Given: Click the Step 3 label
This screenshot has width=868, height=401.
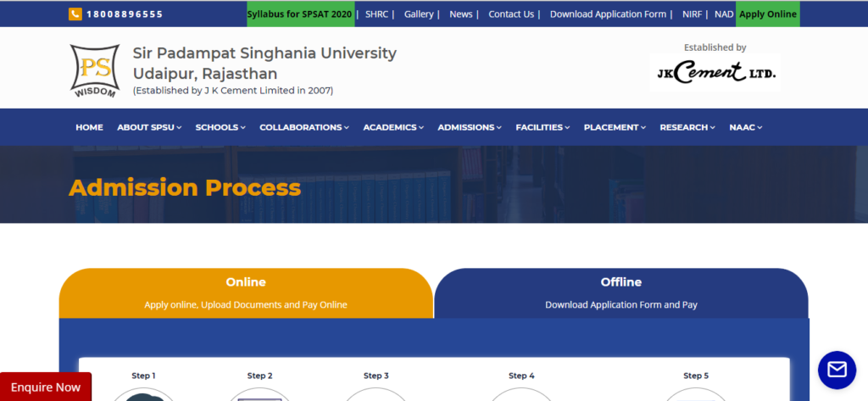Looking at the screenshot, I should pos(376,376).
